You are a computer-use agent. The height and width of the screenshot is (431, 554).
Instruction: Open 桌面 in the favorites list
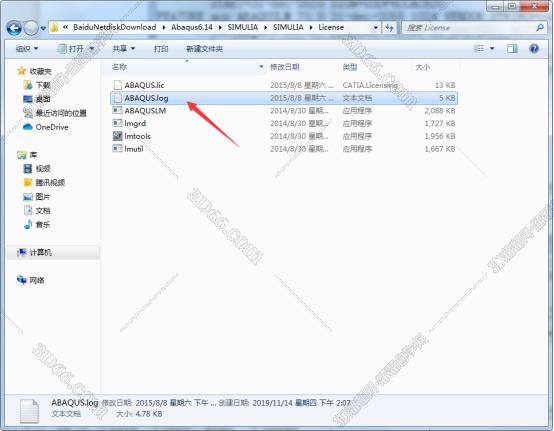click(43, 99)
